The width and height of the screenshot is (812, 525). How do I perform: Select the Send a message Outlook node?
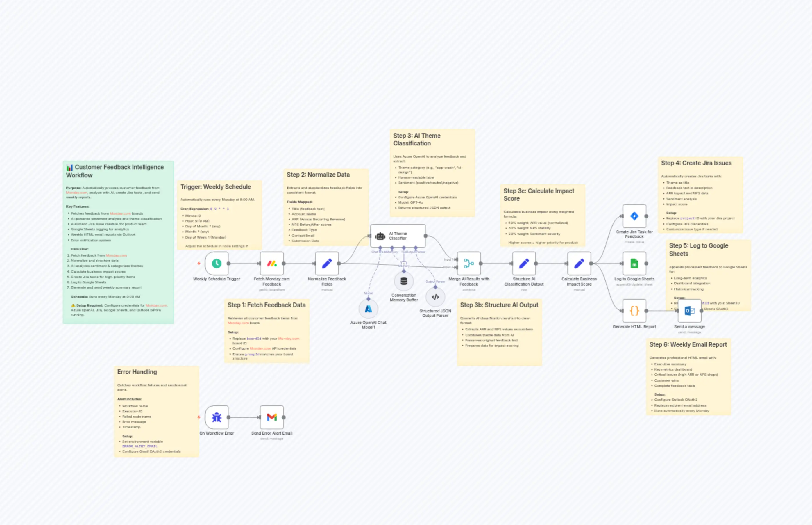click(689, 311)
